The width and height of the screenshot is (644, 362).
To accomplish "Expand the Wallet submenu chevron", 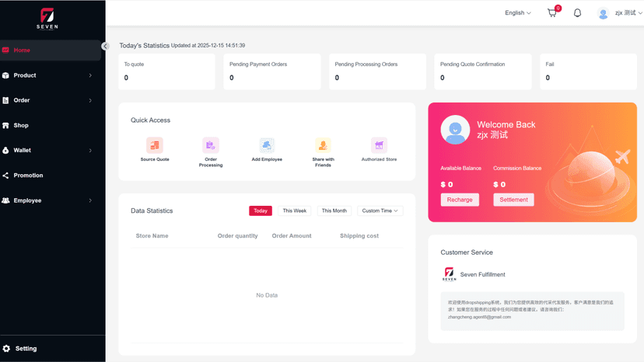I will (90, 151).
